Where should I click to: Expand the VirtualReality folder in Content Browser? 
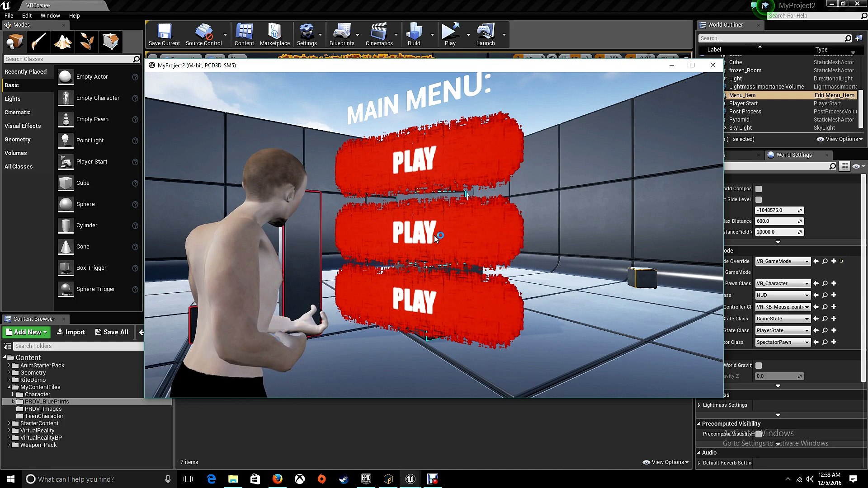8,430
